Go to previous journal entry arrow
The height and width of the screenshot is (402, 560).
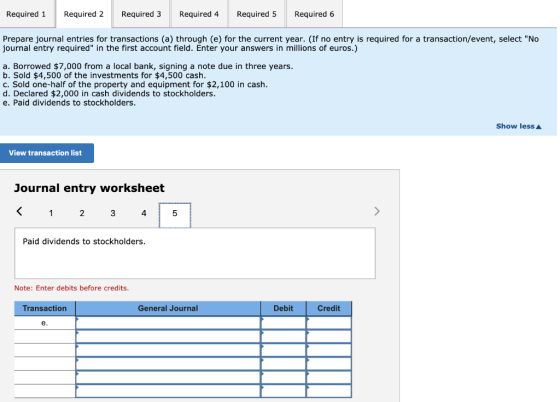pyautogui.click(x=20, y=211)
